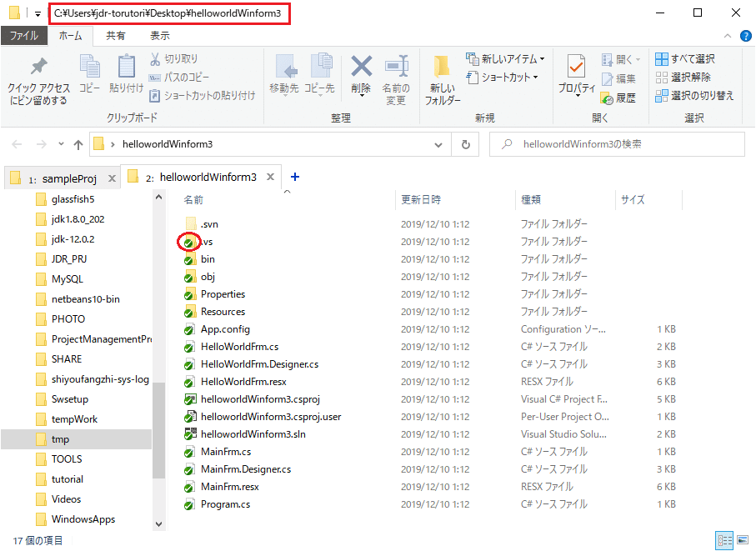The image size is (756, 551).
Task: Click the search box for helloworldWinform3
Action: tap(617, 144)
